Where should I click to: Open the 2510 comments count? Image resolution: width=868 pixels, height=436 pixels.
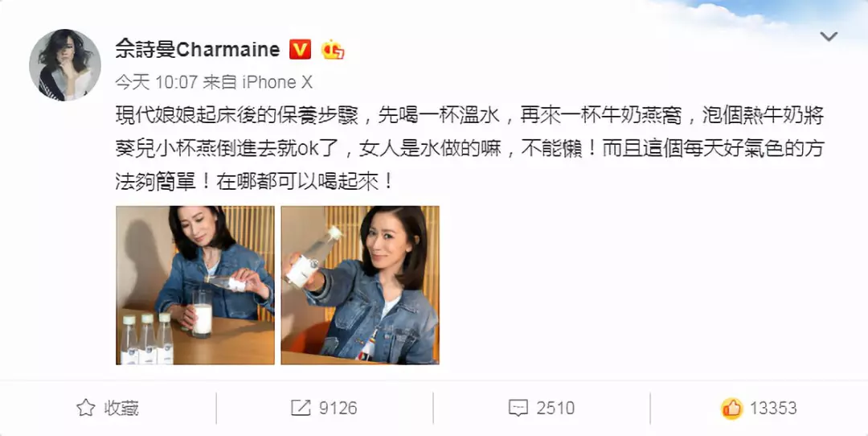(555, 409)
